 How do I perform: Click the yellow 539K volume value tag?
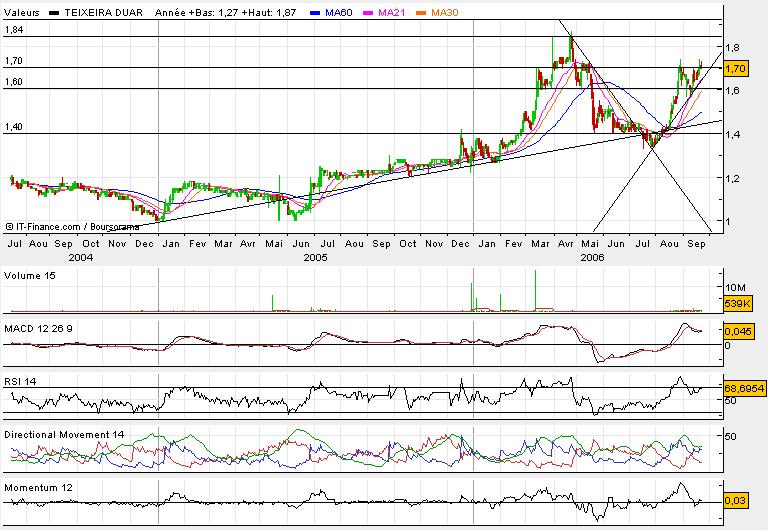738,304
